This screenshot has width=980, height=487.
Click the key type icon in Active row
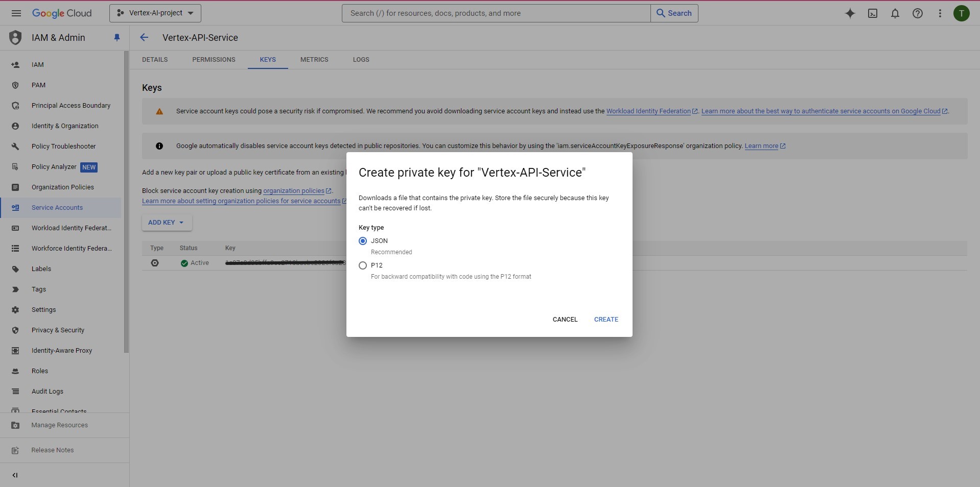(155, 263)
